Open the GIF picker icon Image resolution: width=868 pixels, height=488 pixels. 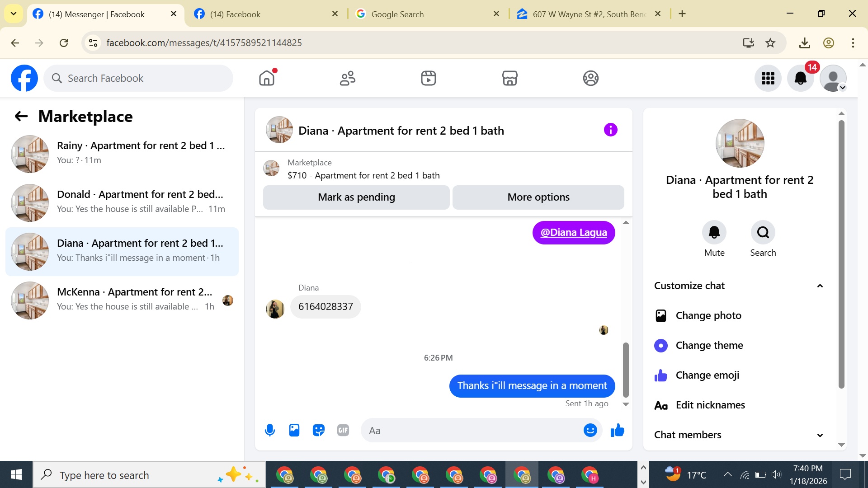pos(343,430)
